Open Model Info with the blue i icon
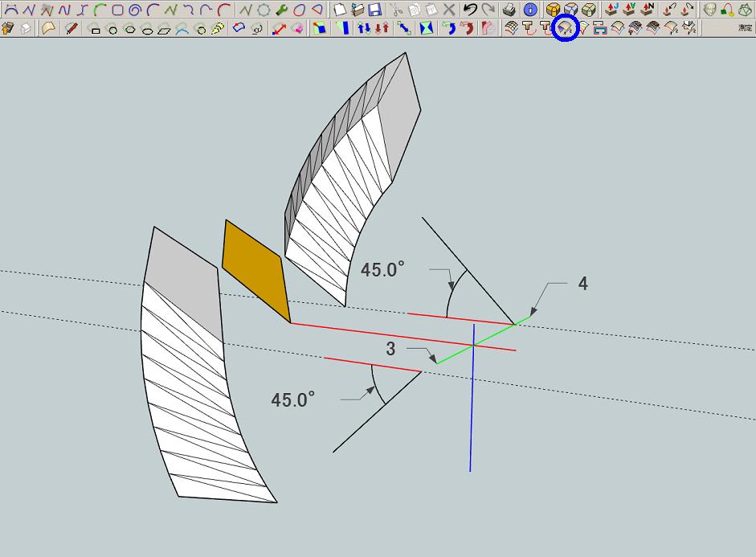Image resolution: width=756 pixels, height=557 pixels. 530,9
